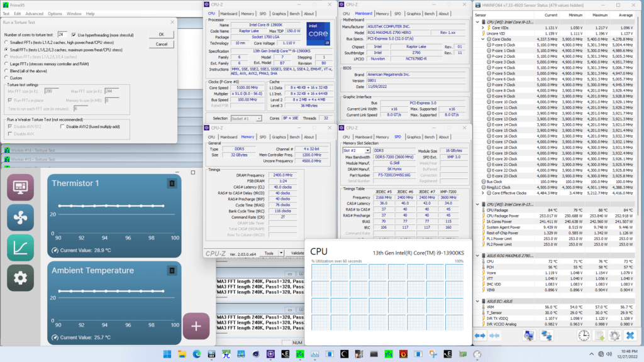Select the Blend (all of the above) option

[x=7, y=71]
